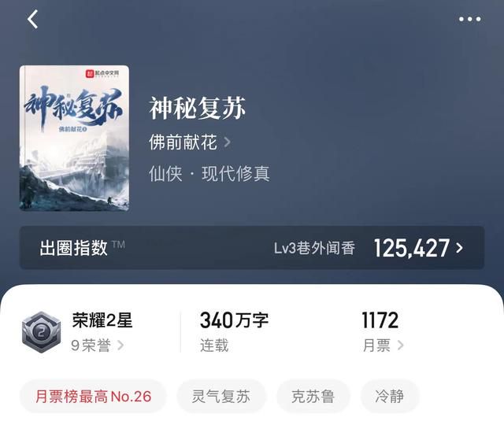Viewport: 504px width, 425px height.
Task: Expand the 9荣誉 honors chevron
Action: tap(120, 346)
